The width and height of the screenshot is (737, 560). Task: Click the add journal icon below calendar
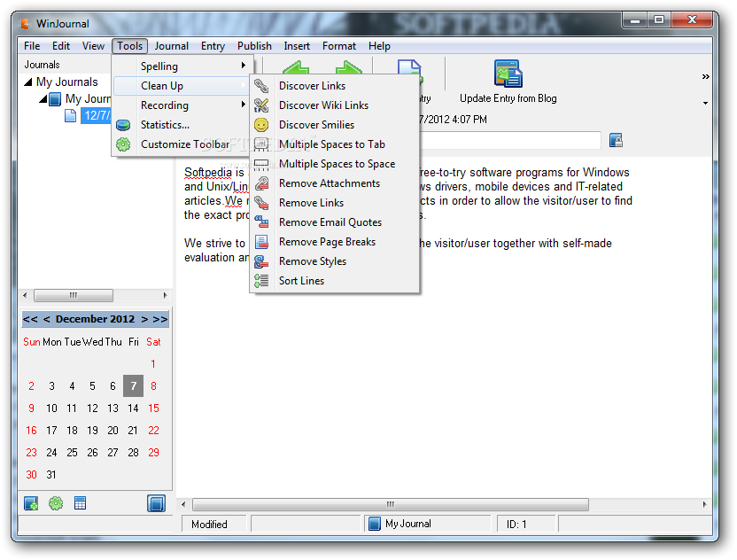coord(31,503)
